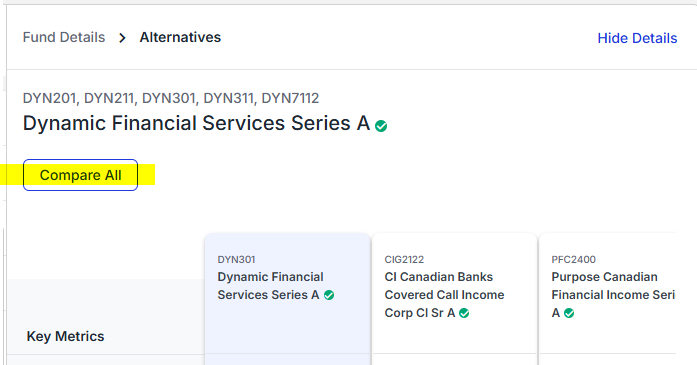
Task: Select the Alternatives breadcrumb item
Action: pyautogui.click(x=180, y=37)
